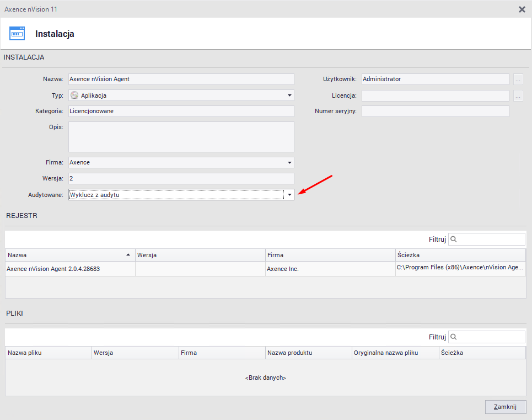This screenshot has height=420, width=532.
Task: Click the sort arrow on Nazwa column
Action: click(128, 255)
